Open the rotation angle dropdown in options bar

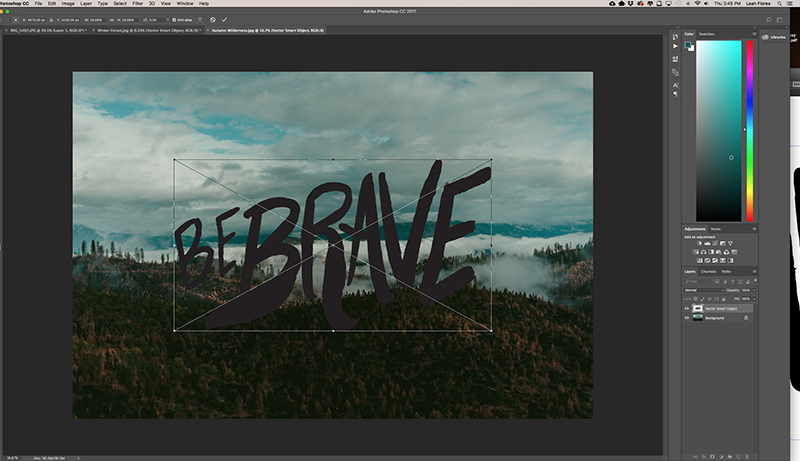coord(168,20)
